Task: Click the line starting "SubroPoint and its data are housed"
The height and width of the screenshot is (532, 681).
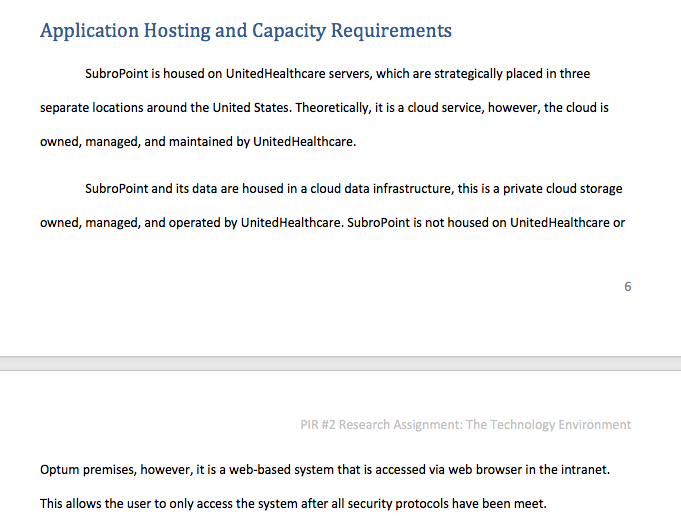Action: (354, 189)
